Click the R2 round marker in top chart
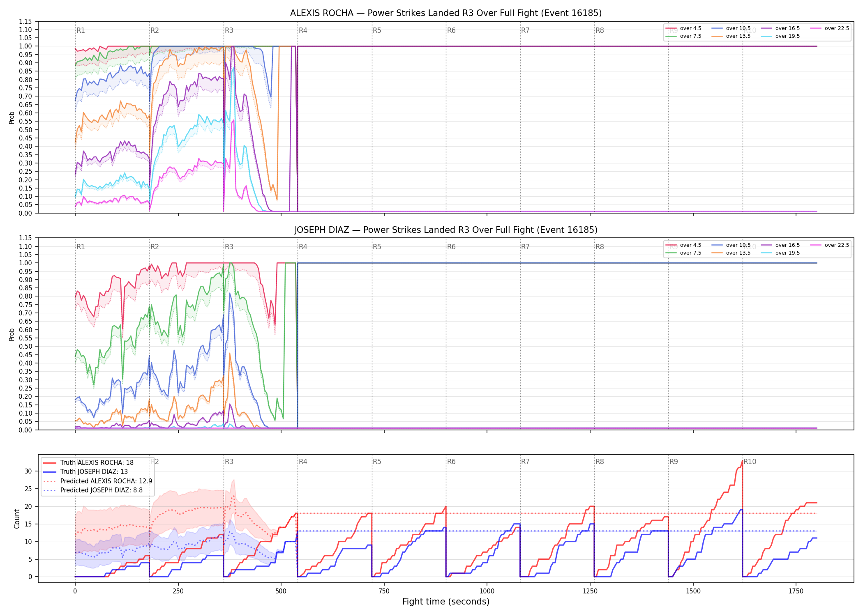Screen dimensions: 863x616 tap(155, 30)
